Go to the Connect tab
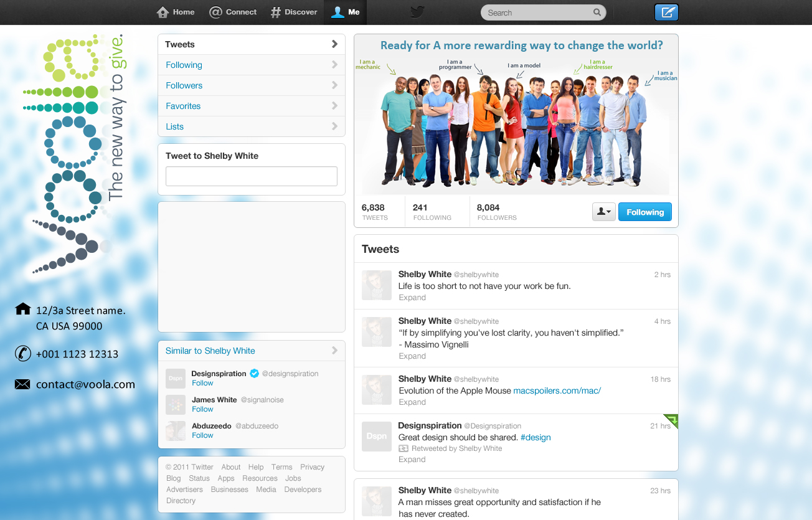 pos(234,12)
